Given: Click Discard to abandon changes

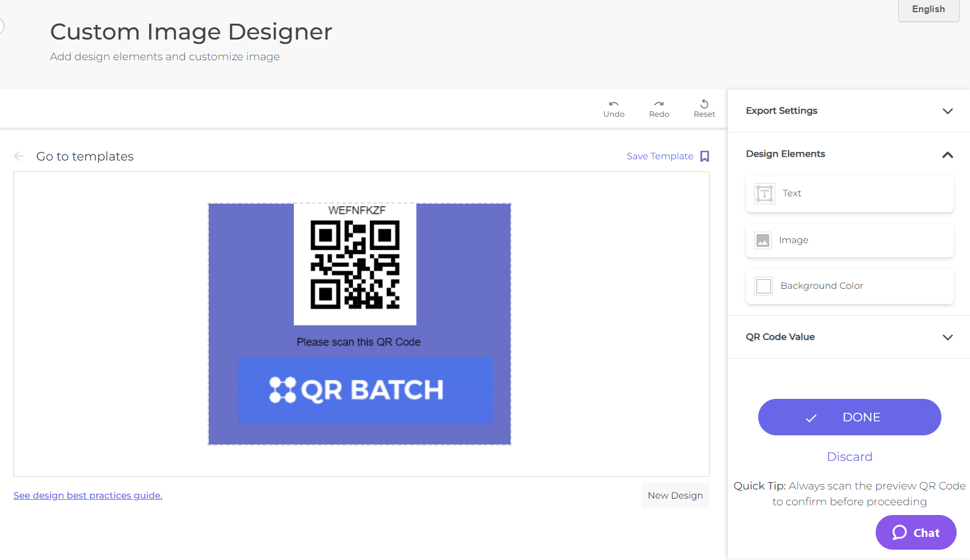Looking at the screenshot, I should pos(850,457).
